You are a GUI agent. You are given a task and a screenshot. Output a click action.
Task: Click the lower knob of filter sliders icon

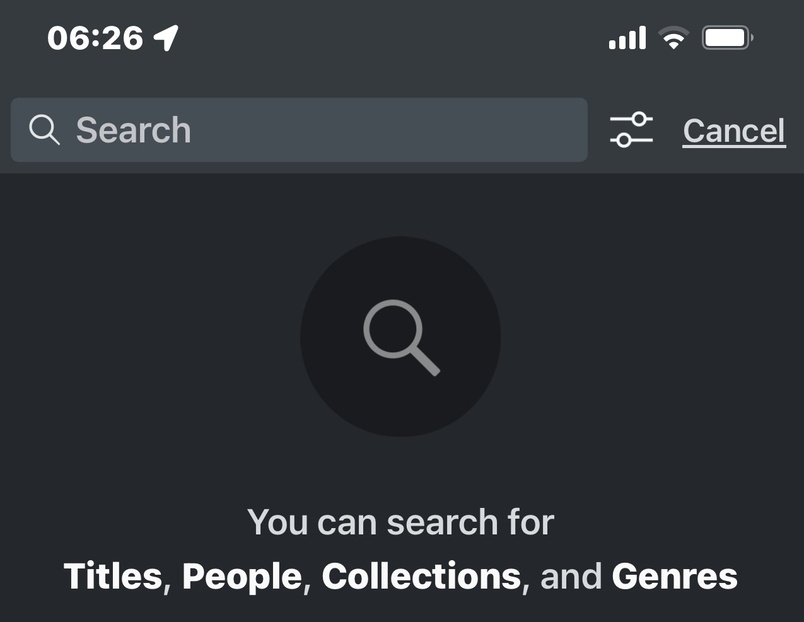pos(623,141)
